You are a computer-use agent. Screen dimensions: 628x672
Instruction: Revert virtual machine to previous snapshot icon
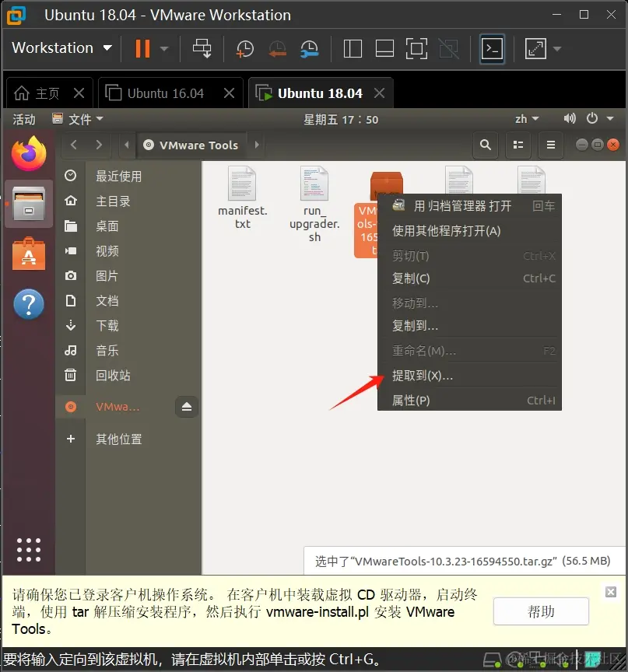(277, 49)
